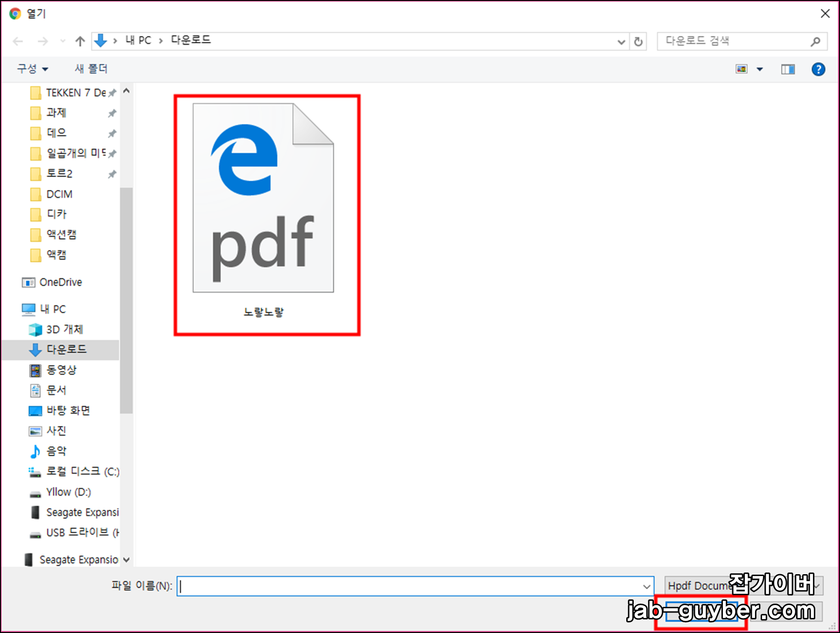
Task: Select 내 PC in navigation pane
Action: 53,309
